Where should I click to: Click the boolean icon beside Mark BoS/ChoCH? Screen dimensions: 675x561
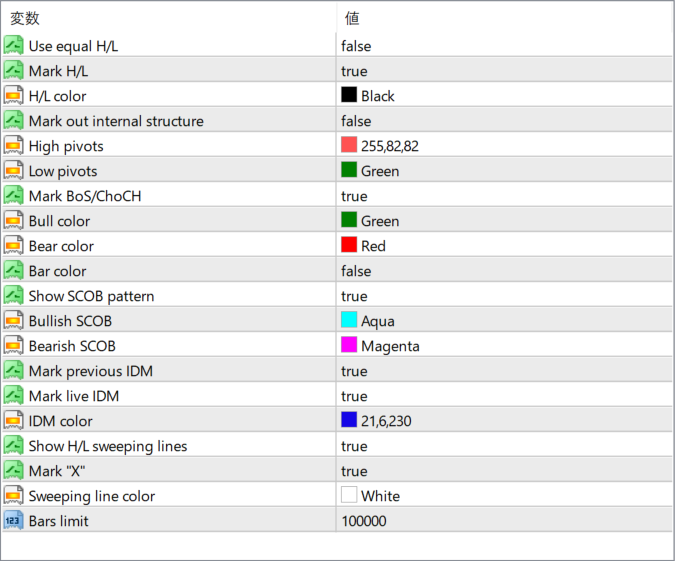[x=13, y=195]
